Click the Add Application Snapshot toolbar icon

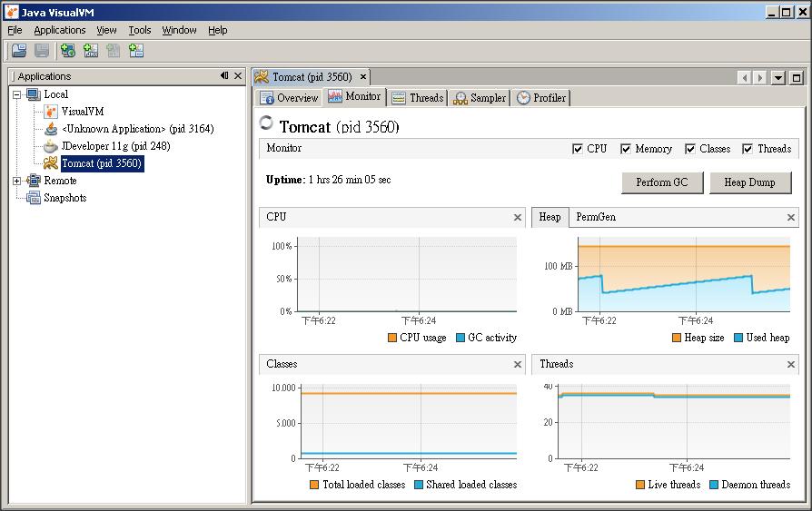[136, 50]
